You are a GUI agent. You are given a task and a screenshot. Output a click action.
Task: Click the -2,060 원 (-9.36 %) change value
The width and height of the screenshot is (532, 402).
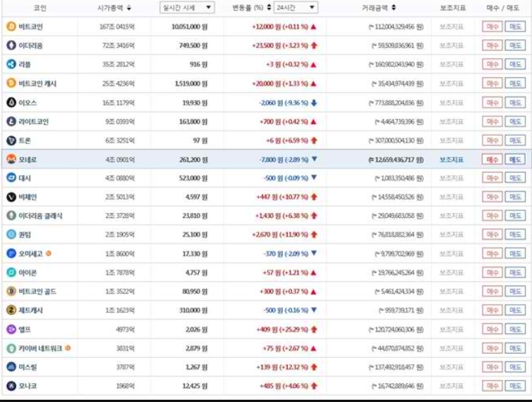(284, 103)
